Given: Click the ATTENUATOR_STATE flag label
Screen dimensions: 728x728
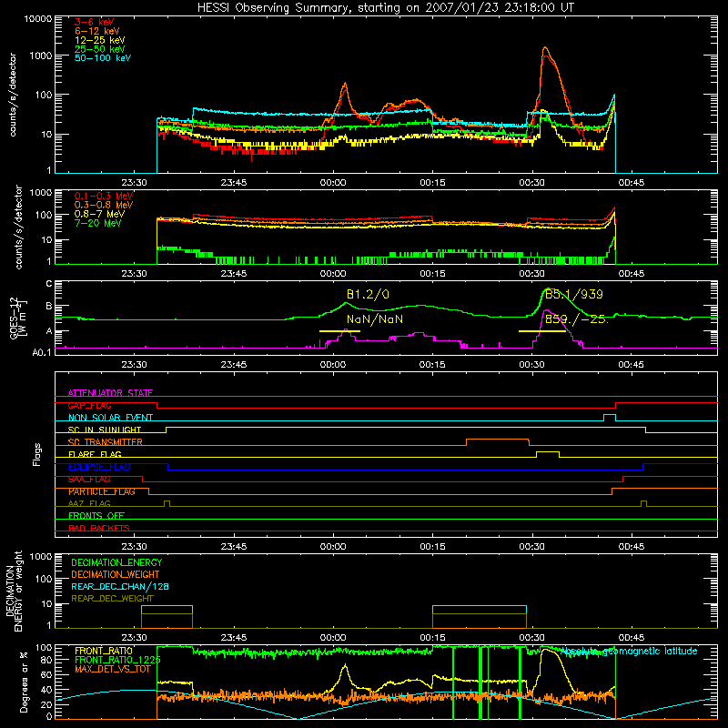Looking at the screenshot, I should 110,393.
